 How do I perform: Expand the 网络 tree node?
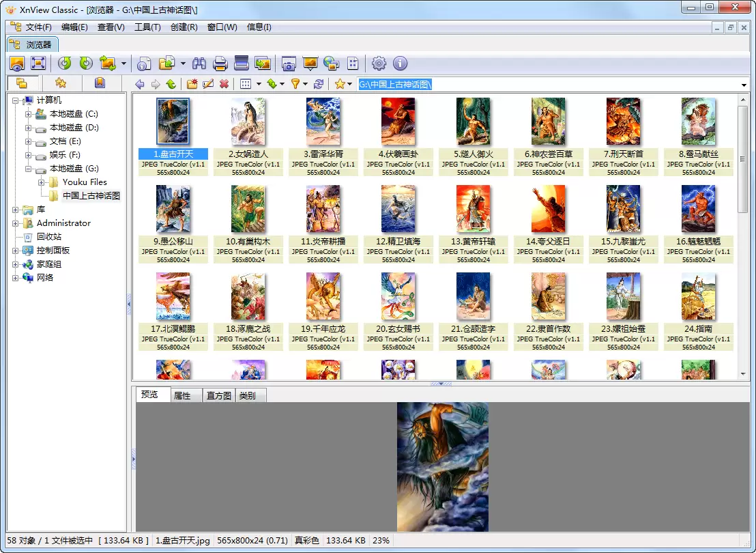coord(15,278)
